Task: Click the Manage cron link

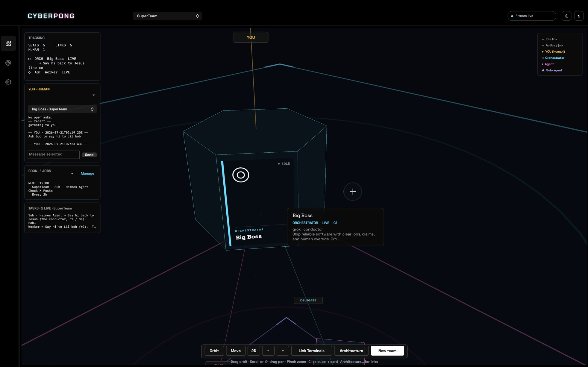Action: click(87, 174)
